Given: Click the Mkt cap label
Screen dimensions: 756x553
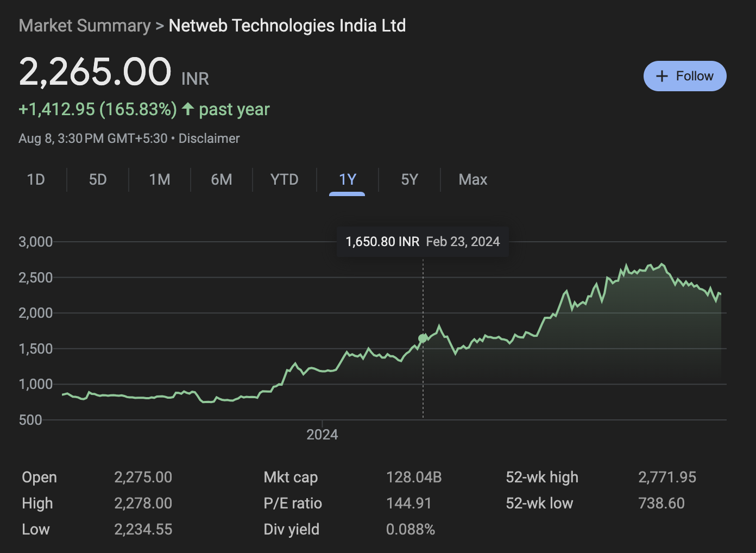Looking at the screenshot, I should pos(291,477).
